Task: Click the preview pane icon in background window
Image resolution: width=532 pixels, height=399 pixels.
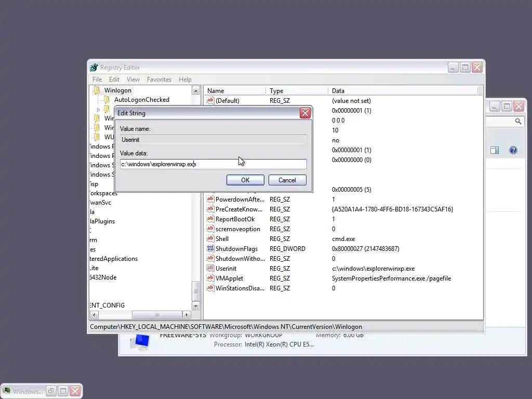Action: tap(495, 150)
